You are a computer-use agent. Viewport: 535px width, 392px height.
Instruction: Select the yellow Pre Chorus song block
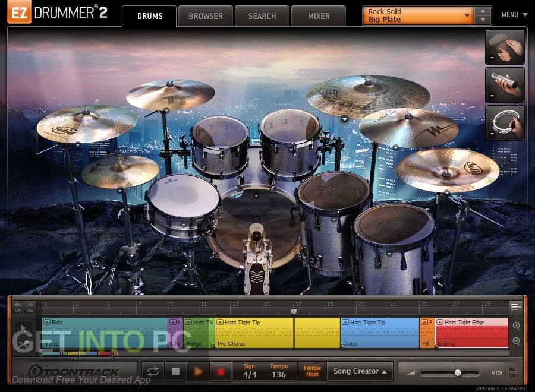[278, 333]
